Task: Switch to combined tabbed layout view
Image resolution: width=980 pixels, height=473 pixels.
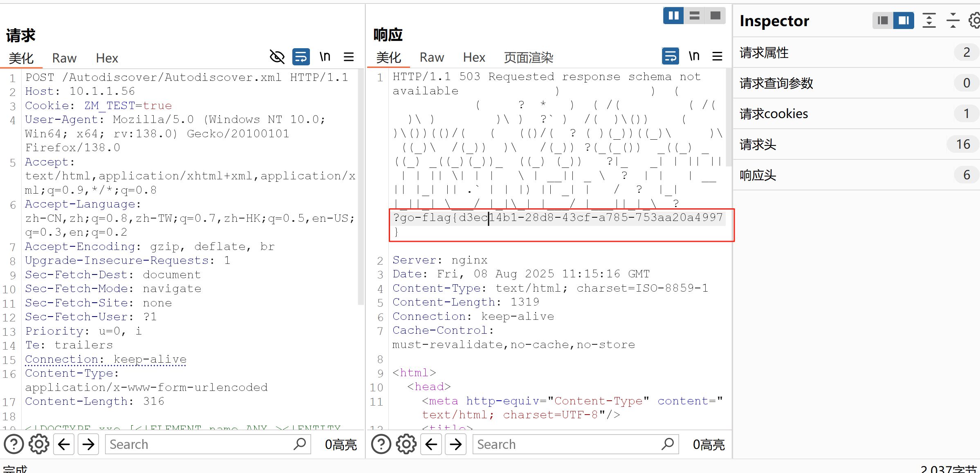Action: [x=715, y=16]
